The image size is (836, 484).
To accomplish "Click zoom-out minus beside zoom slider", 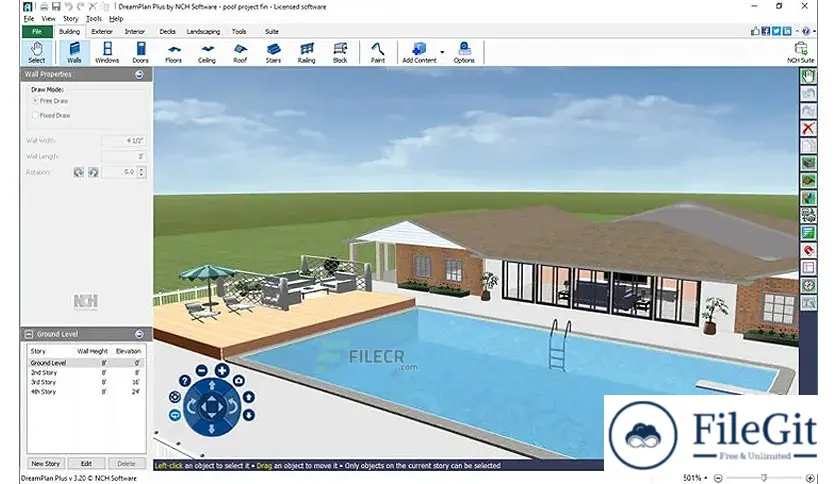I will [718, 478].
